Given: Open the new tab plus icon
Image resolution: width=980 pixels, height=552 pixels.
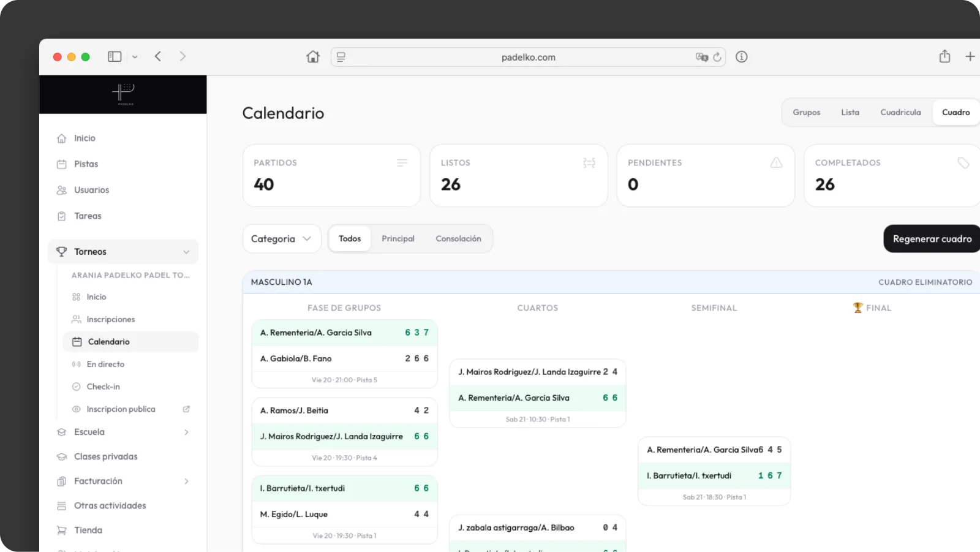Looking at the screenshot, I should 970,56.
